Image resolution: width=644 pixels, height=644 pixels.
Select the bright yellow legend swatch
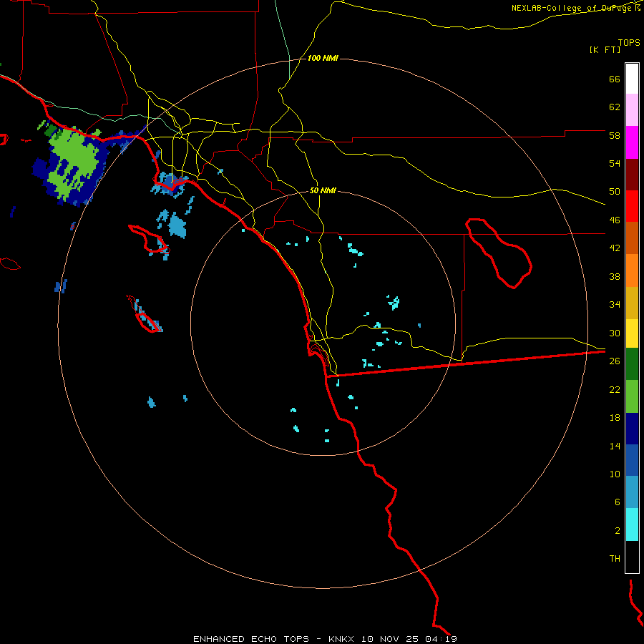[632, 333]
